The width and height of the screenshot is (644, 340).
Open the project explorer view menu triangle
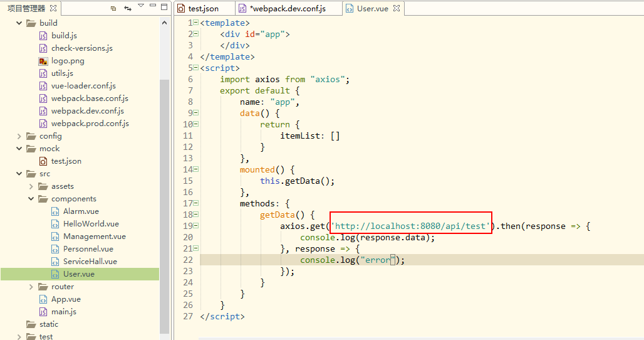click(x=141, y=6)
